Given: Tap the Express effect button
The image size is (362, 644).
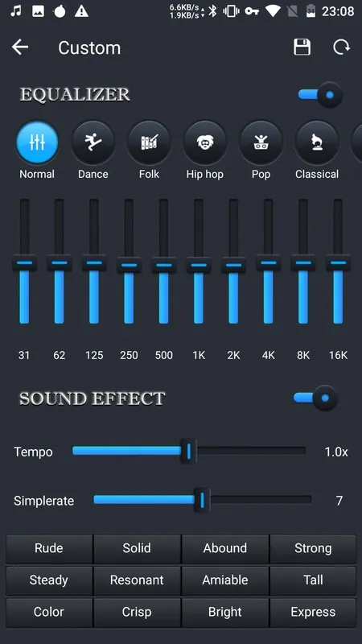Looking at the screenshot, I should point(313,612).
